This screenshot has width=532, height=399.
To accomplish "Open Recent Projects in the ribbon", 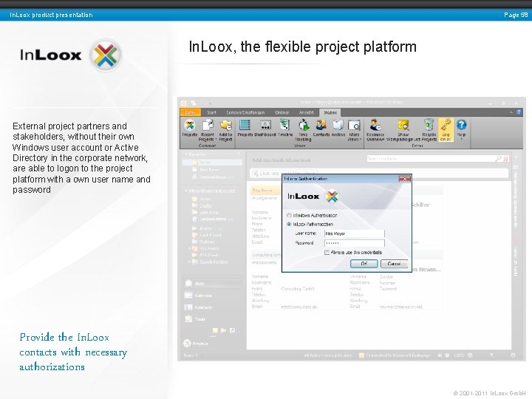I will pos(208,130).
